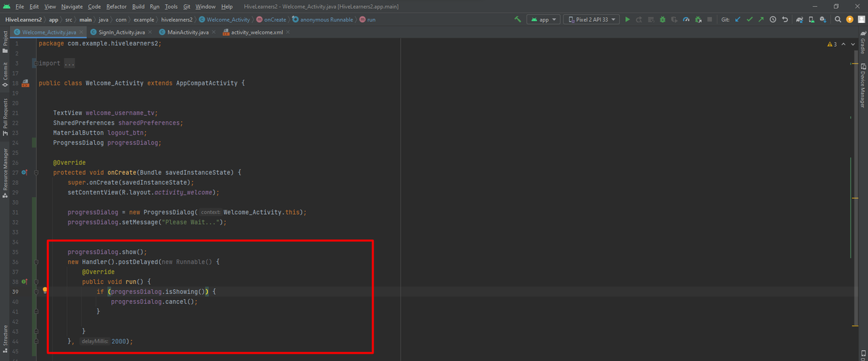Click the orange update notification icon
The image size is (868, 361).
(850, 20)
